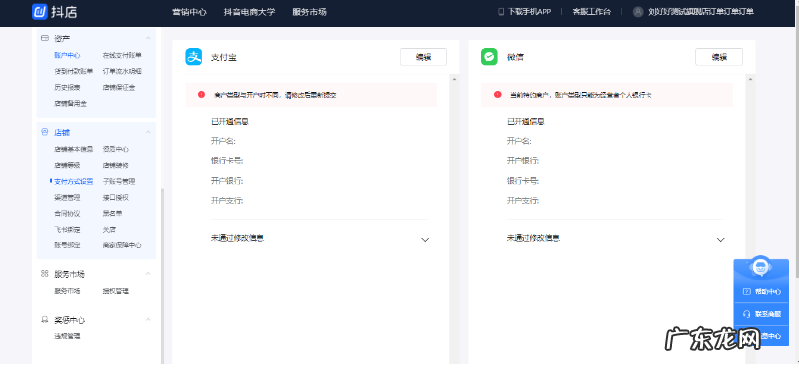Collapse the sidebar 服务市场 section chevron
The height and width of the screenshot is (368, 799).
coord(148,274)
